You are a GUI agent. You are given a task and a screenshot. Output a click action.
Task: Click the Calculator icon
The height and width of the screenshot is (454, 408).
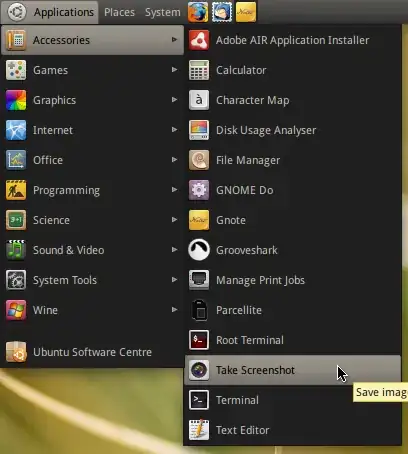(x=199, y=70)
